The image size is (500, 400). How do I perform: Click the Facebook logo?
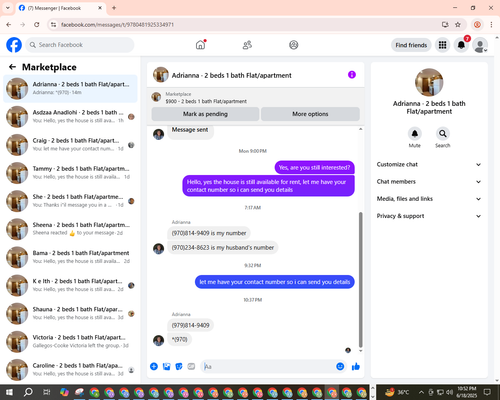point(14,45)
